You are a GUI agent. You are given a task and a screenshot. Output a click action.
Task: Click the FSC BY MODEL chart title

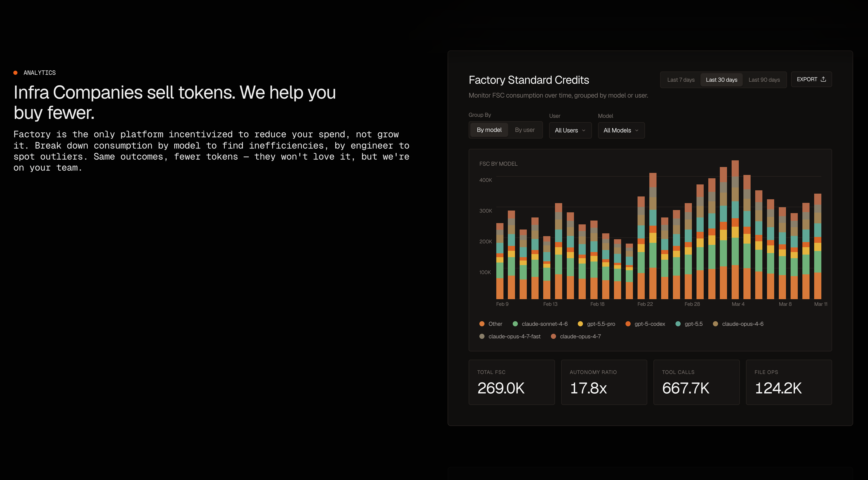point(498,164)
